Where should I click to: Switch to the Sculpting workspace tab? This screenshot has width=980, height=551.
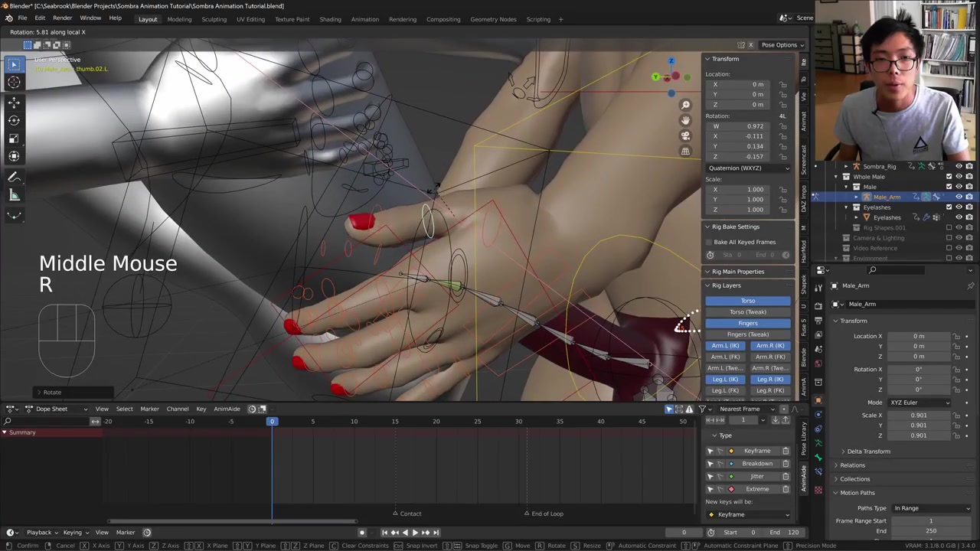coord(214,19)
